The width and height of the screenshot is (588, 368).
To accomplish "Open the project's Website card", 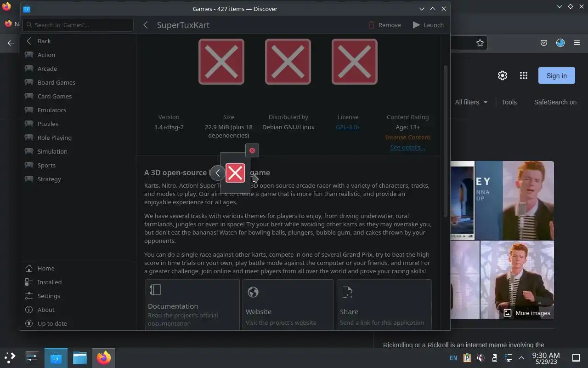I will [x=288, y=305].
